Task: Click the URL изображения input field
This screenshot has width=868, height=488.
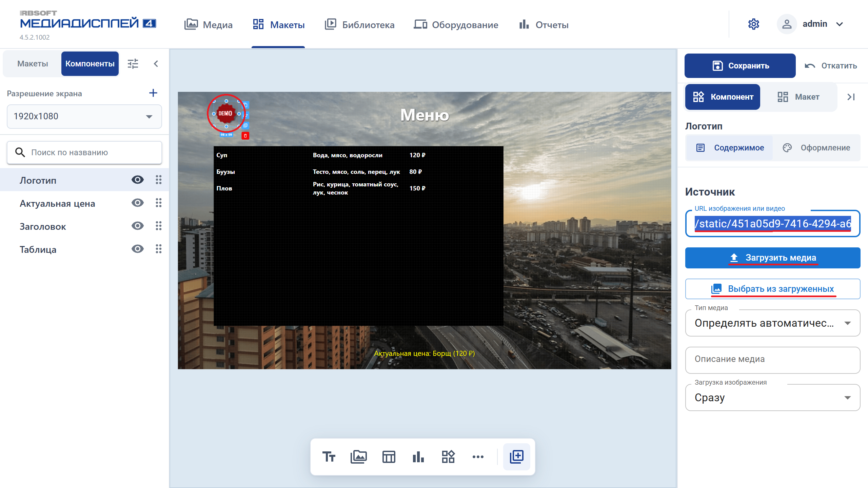Action: point(772,224)
